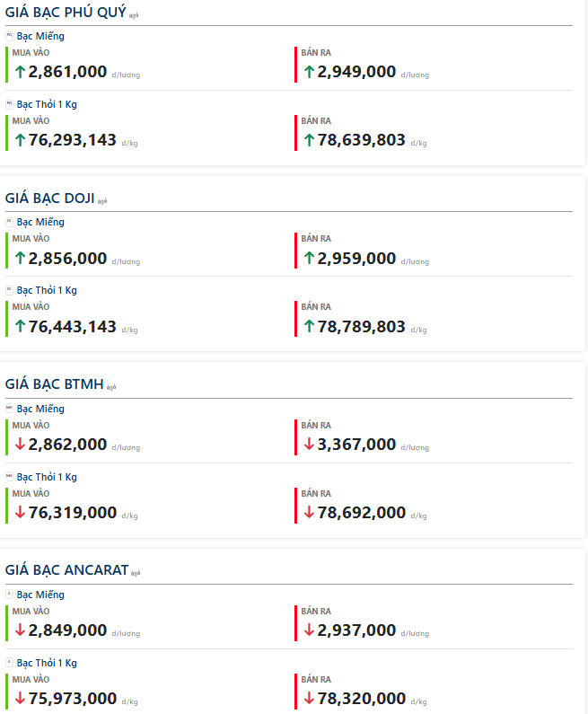The width and height of the screenshot is (588, 714).
Task: Click the buy price 2,862,000
Action: click(67, 444)
